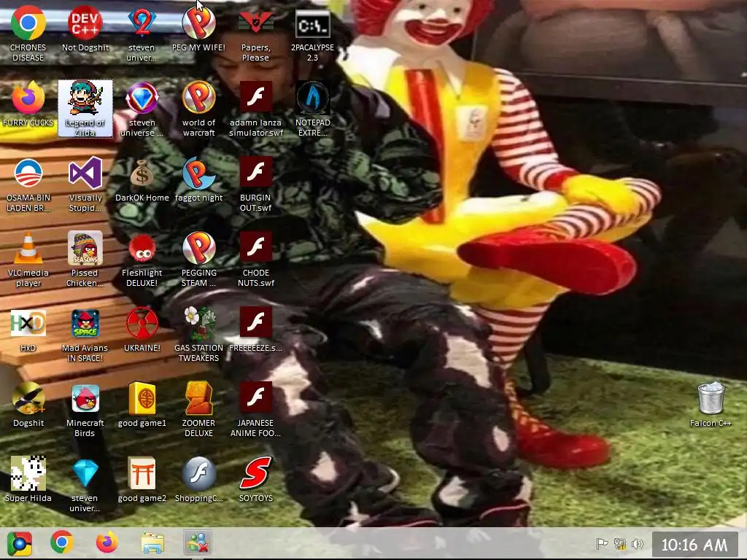Open the world of warcraft desktop icon

coord(198,98)
